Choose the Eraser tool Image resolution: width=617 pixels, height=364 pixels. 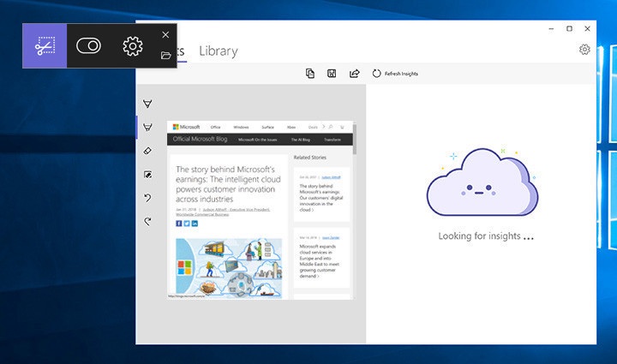(x=147, y=151)
